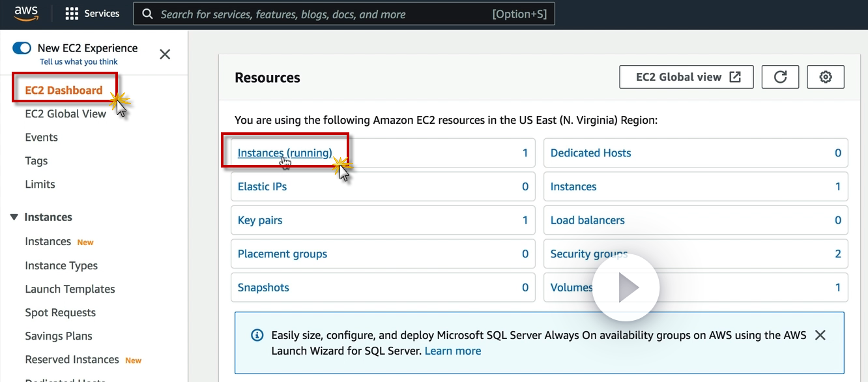
Task: Click the info icon in SQL Server banner
Action: [257, 336]
